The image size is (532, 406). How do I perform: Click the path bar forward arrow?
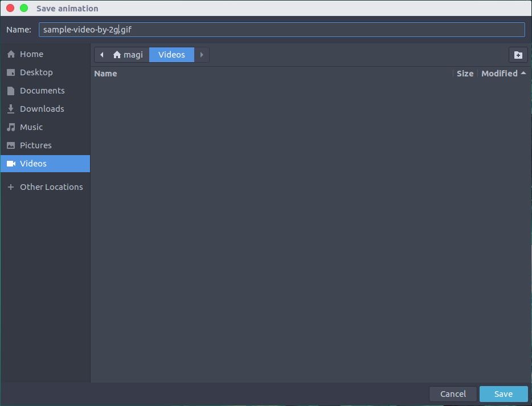(202, 55)
